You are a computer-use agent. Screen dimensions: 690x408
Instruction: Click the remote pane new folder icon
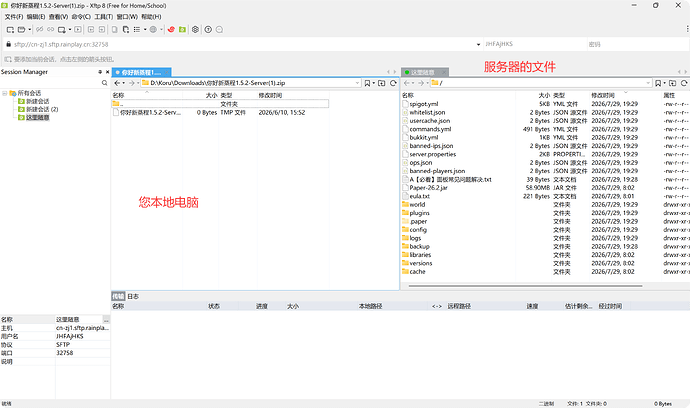(672, 83)
